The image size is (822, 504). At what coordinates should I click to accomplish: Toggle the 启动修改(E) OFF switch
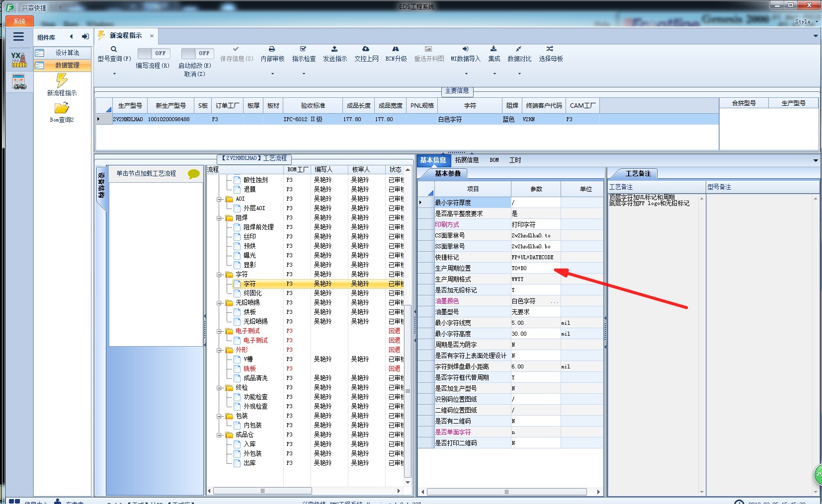coord(197,53)
